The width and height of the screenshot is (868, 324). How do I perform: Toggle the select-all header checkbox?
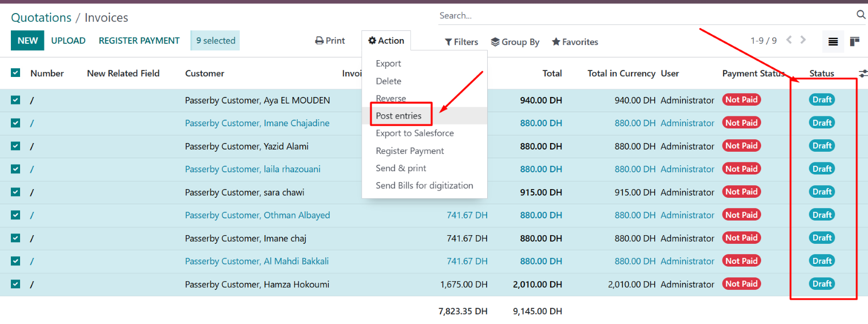pos(16,73)
